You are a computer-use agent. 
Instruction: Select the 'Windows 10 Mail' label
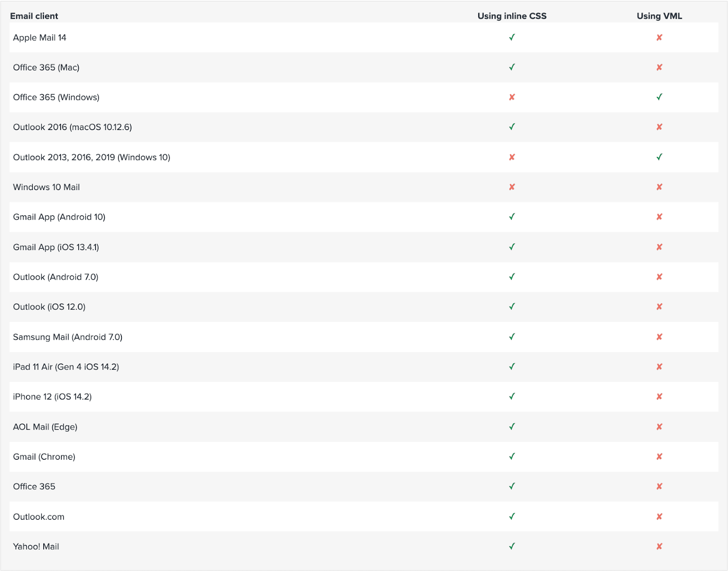(46, 187)
